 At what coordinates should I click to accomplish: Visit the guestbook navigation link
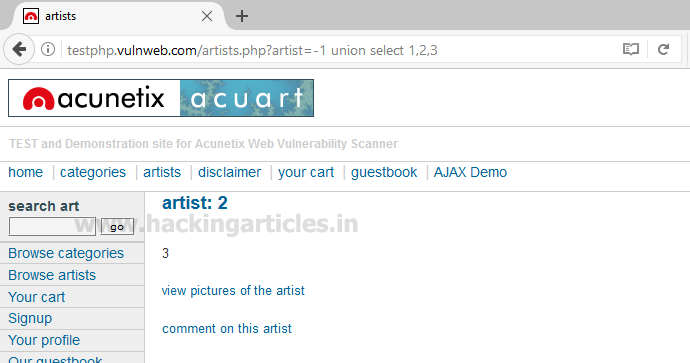(x=384, y=172)
